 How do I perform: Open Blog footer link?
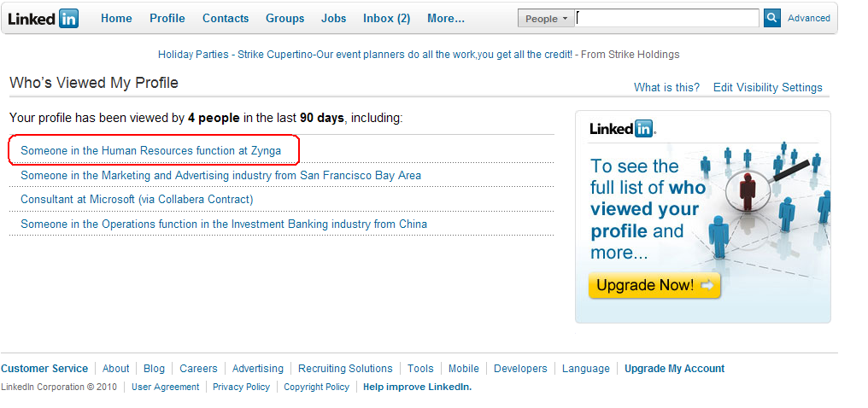(154, 369)
